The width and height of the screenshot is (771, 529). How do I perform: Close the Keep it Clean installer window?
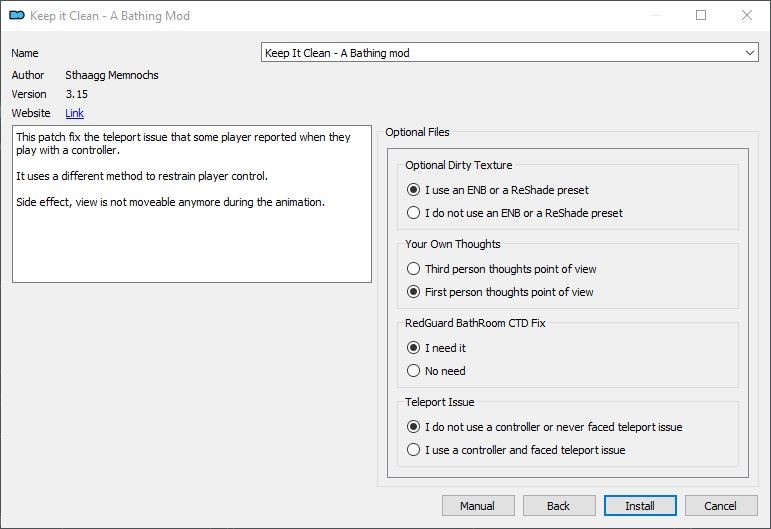747,15
